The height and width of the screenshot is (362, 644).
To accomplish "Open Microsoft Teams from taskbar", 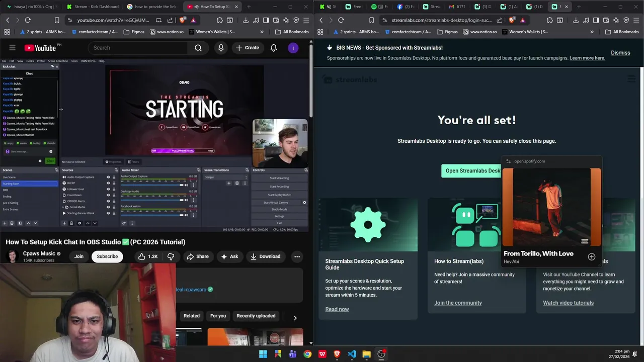I will (292, 354).
